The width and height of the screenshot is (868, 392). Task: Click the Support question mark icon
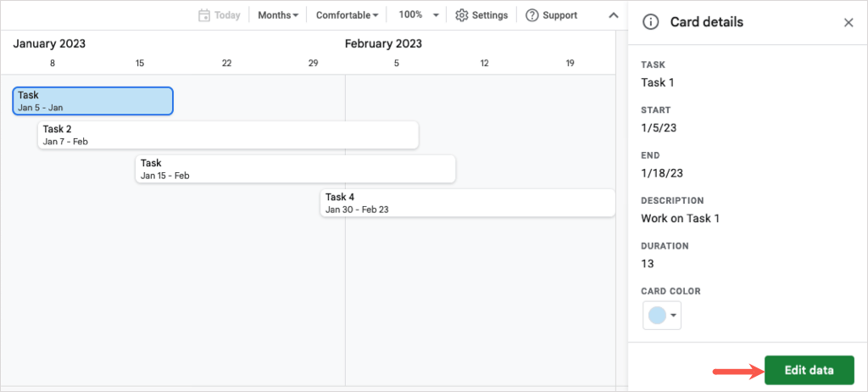tap(532, 15)
